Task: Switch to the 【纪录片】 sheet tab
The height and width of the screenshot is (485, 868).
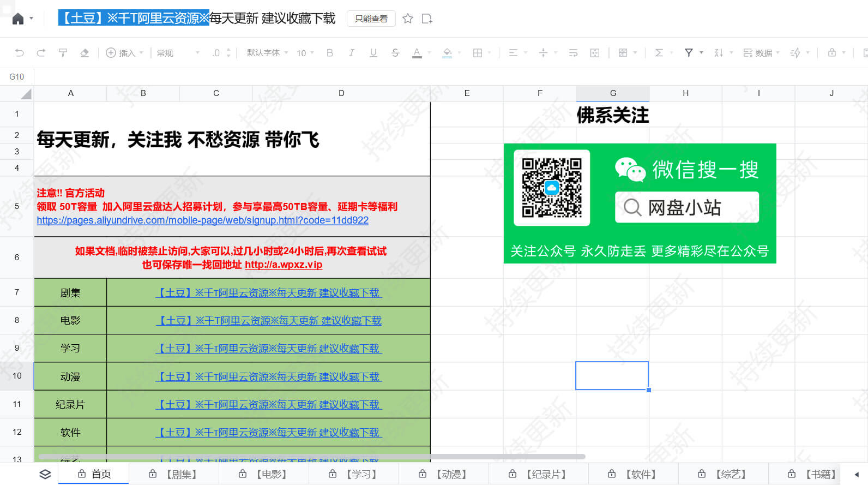Action: (539, 474)
